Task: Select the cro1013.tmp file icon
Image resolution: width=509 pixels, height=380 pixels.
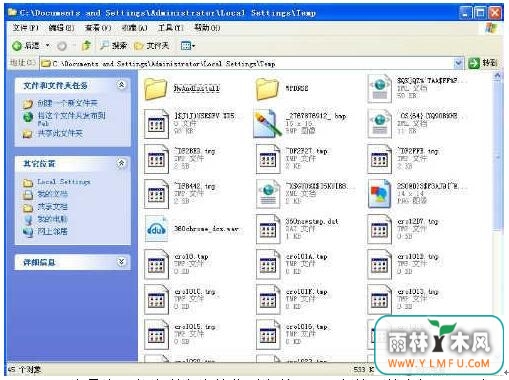Action: click(379, 300)
